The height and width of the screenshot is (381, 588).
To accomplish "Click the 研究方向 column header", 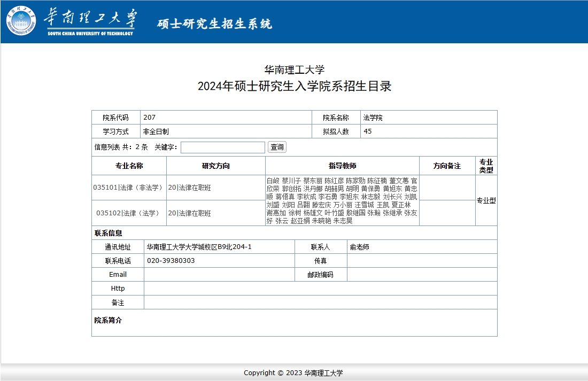I will [x=215, y=166].
